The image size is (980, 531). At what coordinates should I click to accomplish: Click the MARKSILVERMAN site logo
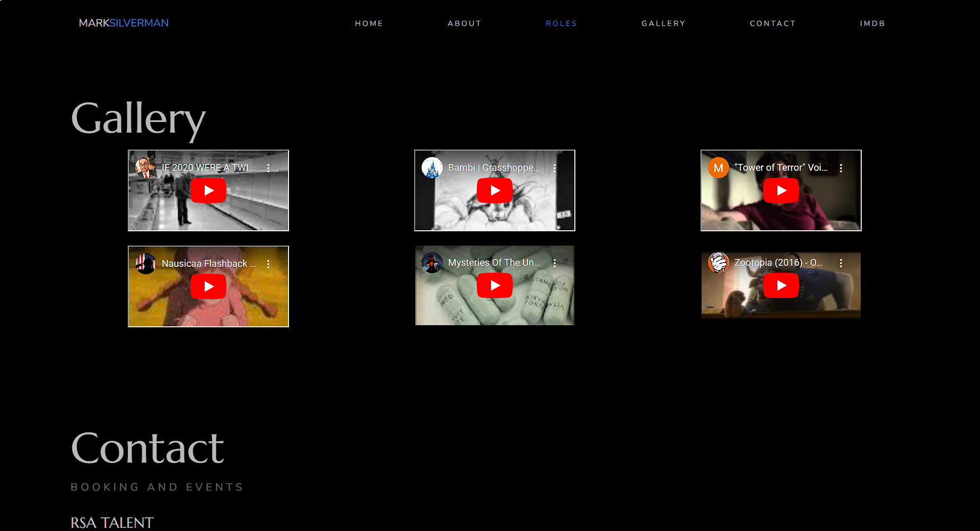tap(124, 23)
